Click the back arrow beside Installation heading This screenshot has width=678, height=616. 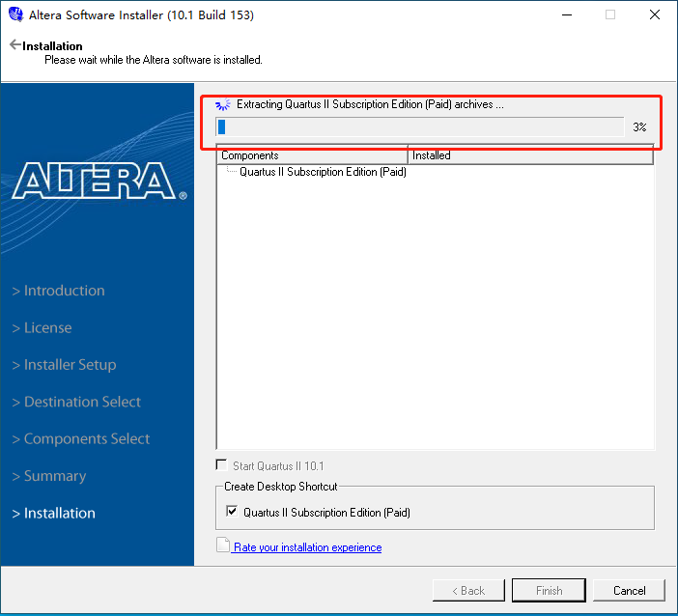pyautogui.click(x=15, y=44)
